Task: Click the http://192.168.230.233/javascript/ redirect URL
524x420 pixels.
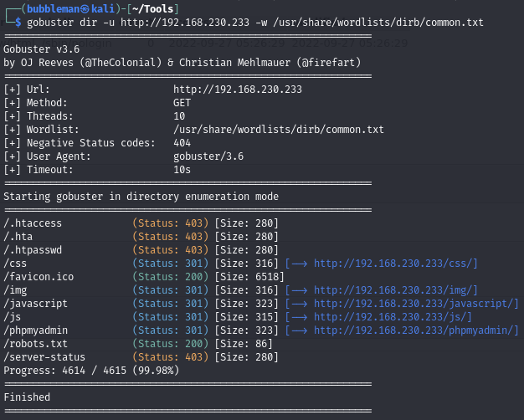Action: click(x=414, y=303)
